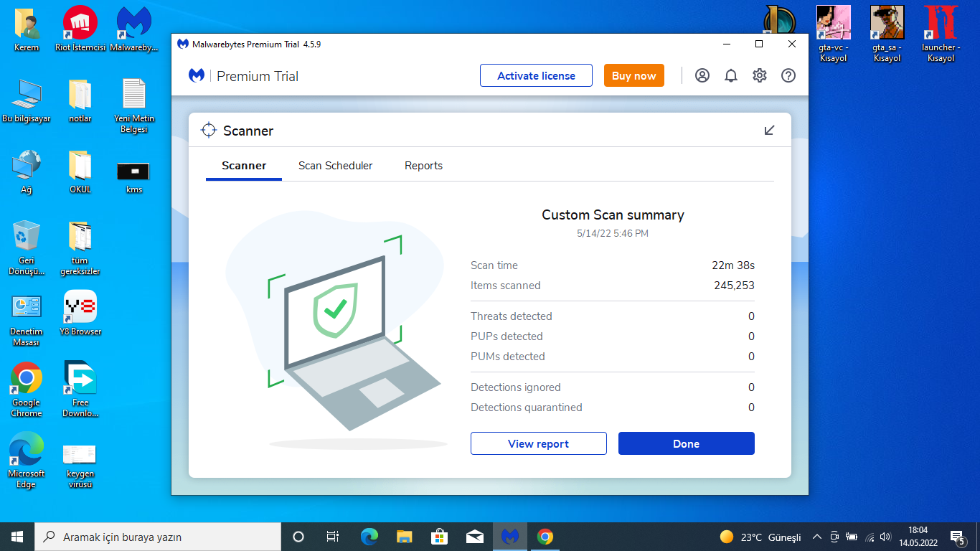Minimize the Malwarebytes window
The width and height of the screenshot is (980, 551).
tap(726, 44)
